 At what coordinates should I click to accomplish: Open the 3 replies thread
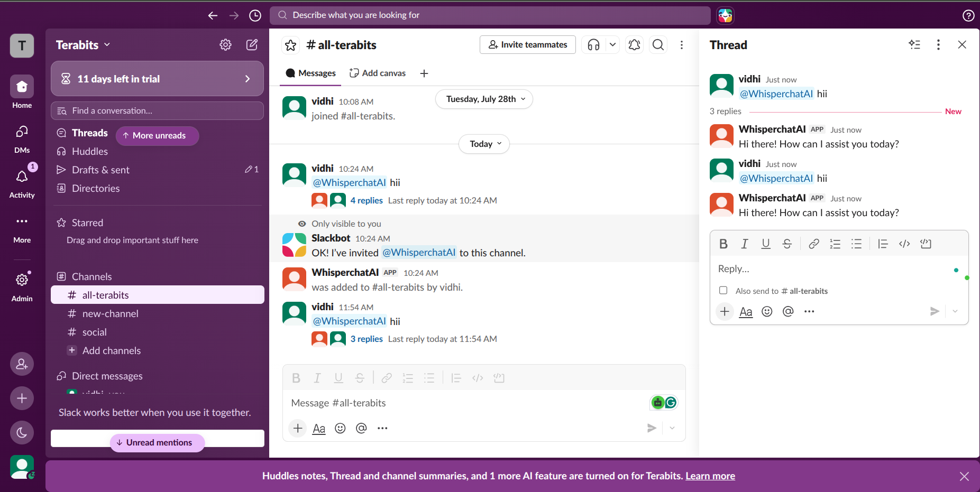point(367,339)
